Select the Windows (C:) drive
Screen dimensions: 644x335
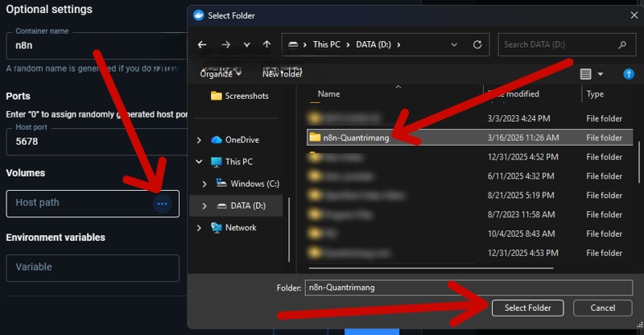tap(248, 184)
